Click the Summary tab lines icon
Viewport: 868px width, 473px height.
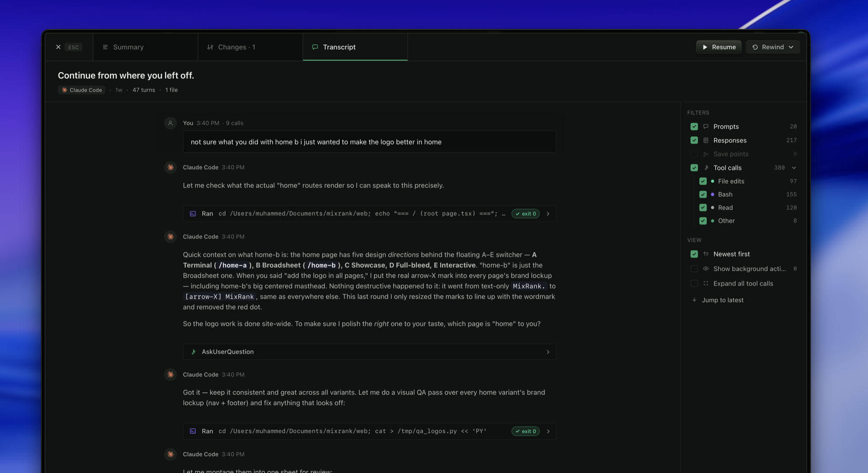click(105, 47)
